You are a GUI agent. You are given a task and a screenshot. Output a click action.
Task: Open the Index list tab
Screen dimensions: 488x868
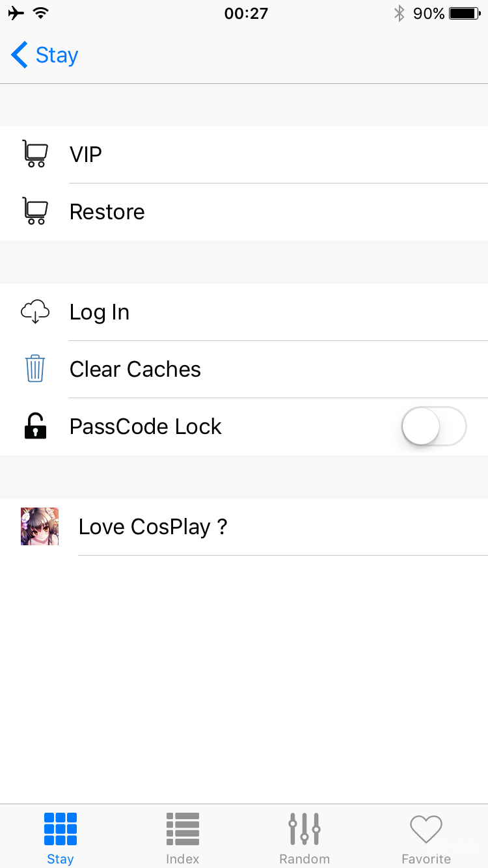(183, 839)
